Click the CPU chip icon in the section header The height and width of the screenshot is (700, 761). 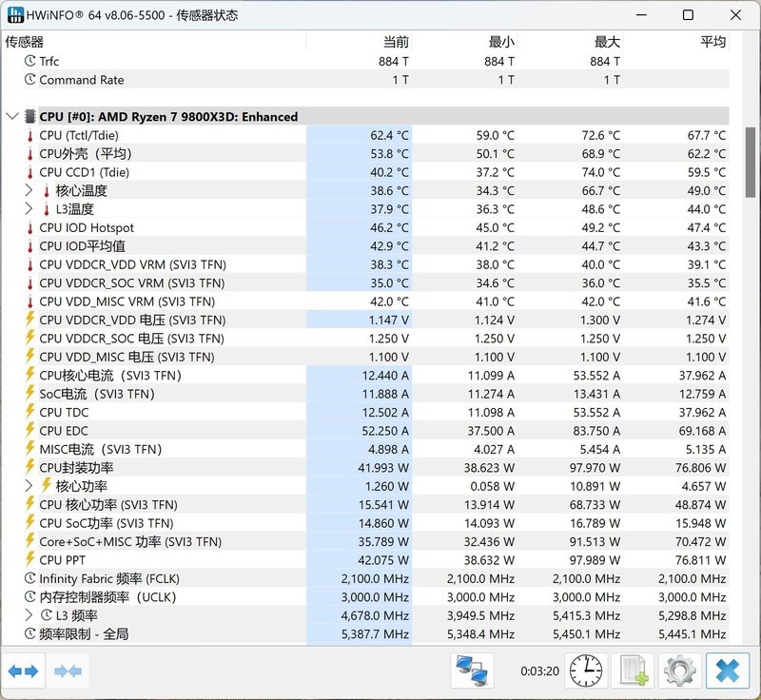[x=31, y=116]
